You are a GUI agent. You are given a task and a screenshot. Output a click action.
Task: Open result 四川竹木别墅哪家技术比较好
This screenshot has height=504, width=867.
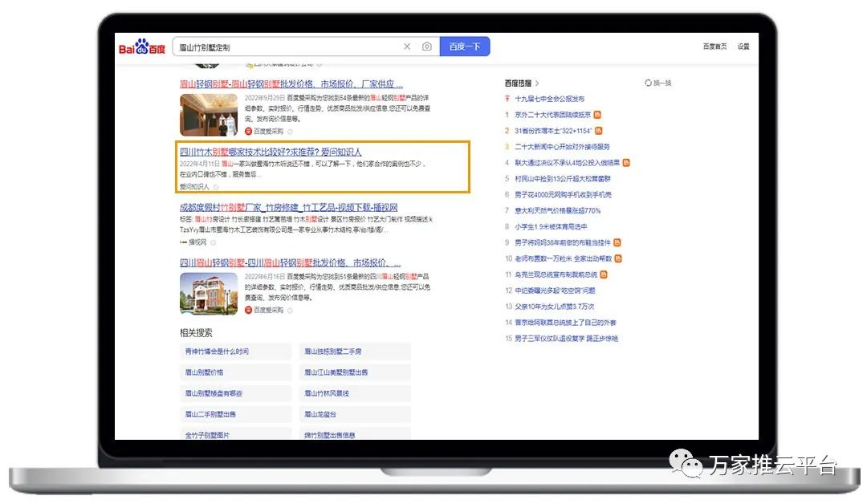click(271, 152)
